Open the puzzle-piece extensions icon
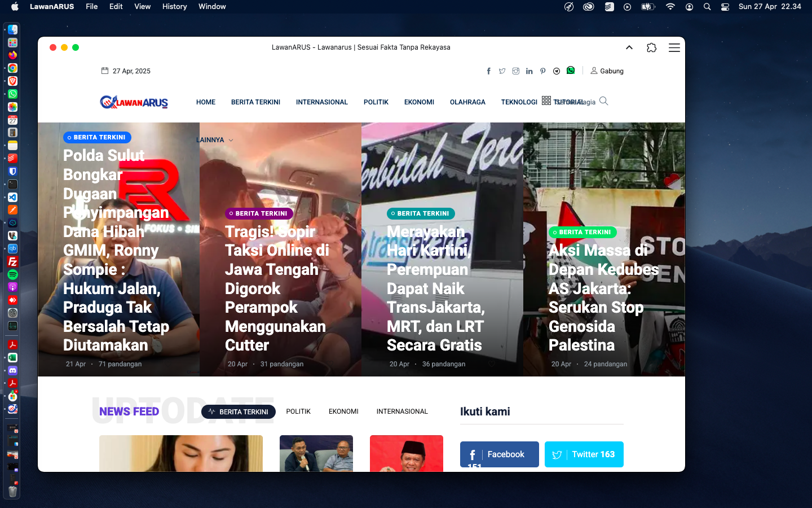Viewport: 812px width, 508px height. [x=651, y=48]
